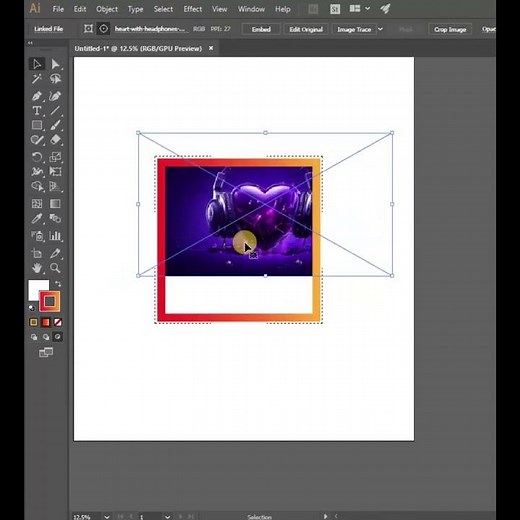This screenshot has height=520, width=520.
Task: Open the Type menu
Action: click(x=135, y=9)
